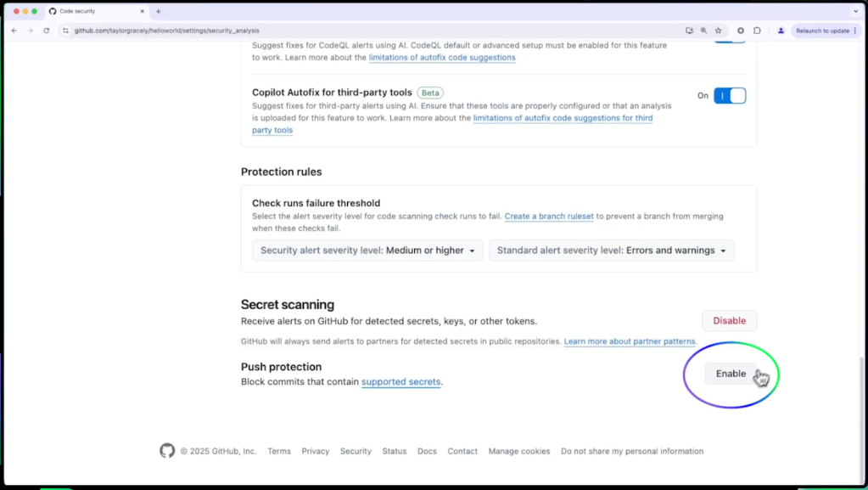
Task: Open the Security alert severity level dropdown
Action: [367, 250]
